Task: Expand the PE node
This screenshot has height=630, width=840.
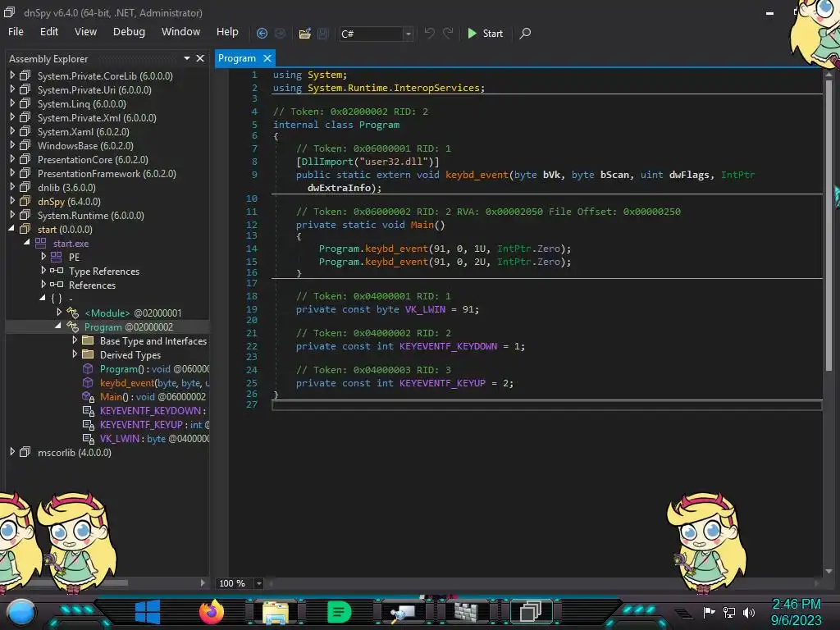Action: click(43, 257)
